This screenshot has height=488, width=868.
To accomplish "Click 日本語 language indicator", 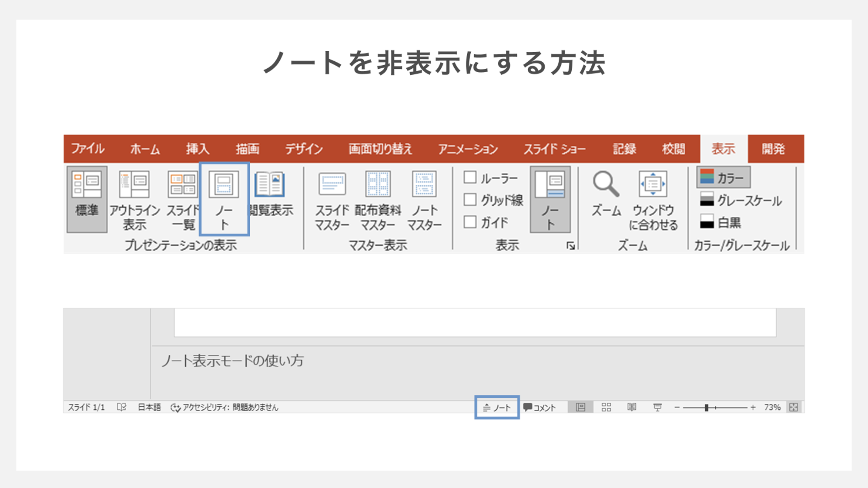I will (x=149, y=407).
